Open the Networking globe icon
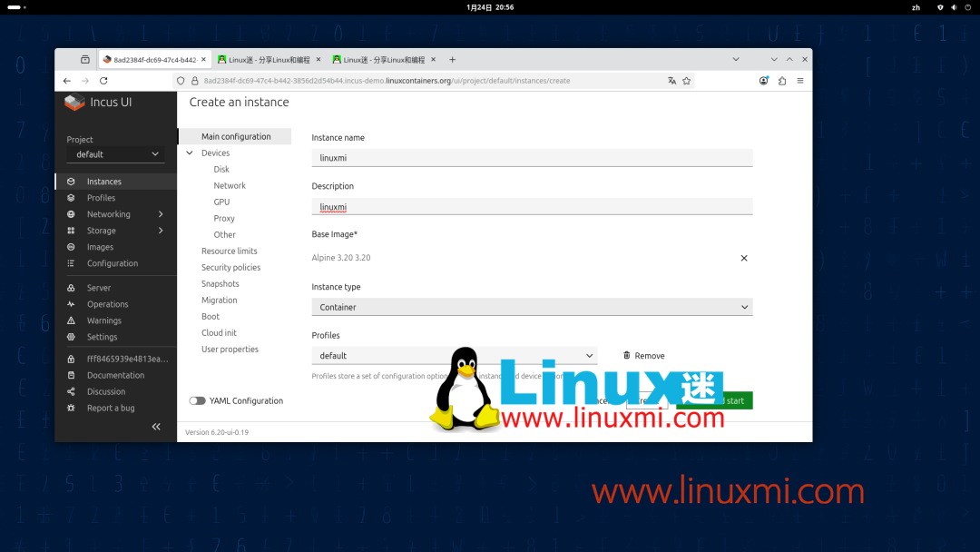 tap(71, 213)
